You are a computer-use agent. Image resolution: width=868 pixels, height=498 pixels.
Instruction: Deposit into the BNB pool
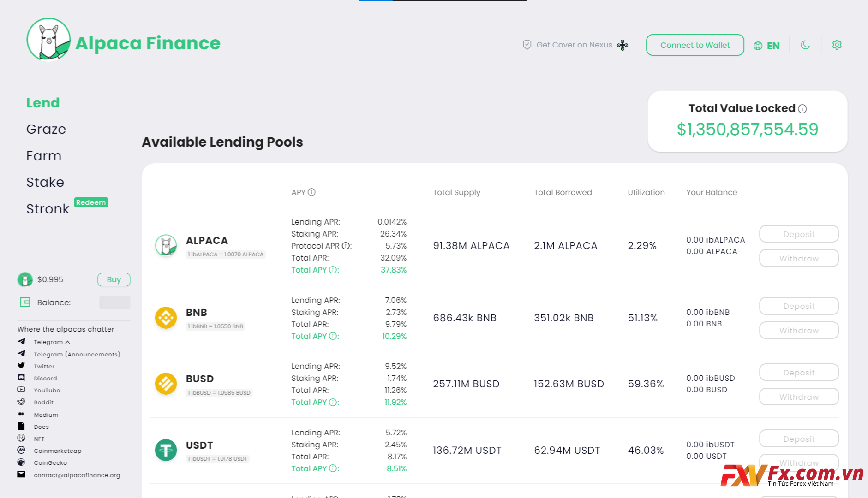point(799,306)
